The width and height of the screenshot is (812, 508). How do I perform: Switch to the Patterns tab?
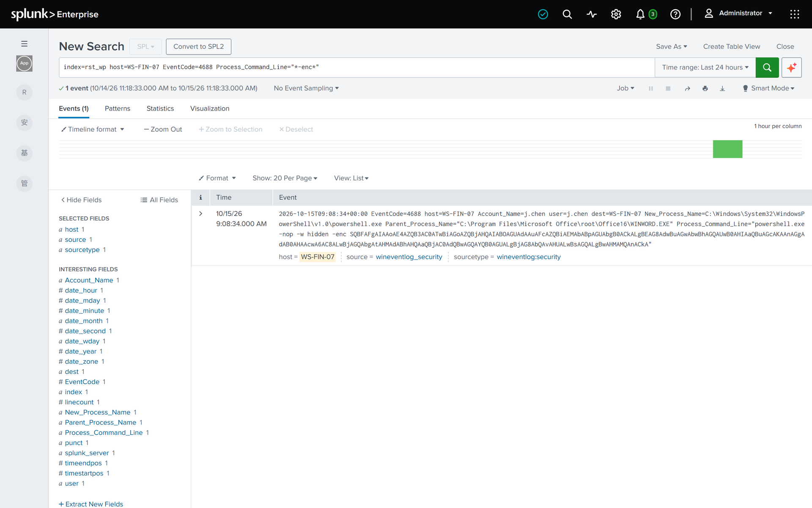(x=118, y=109)
